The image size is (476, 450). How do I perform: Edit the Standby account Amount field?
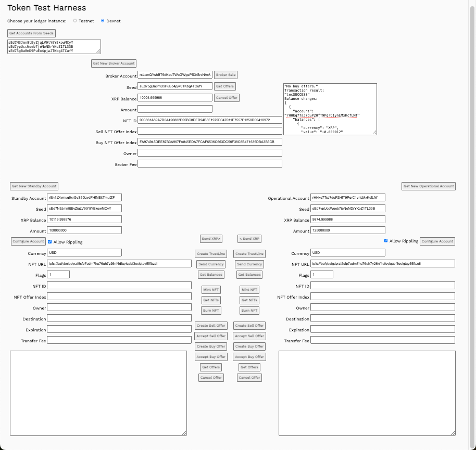tap(84, 230)
